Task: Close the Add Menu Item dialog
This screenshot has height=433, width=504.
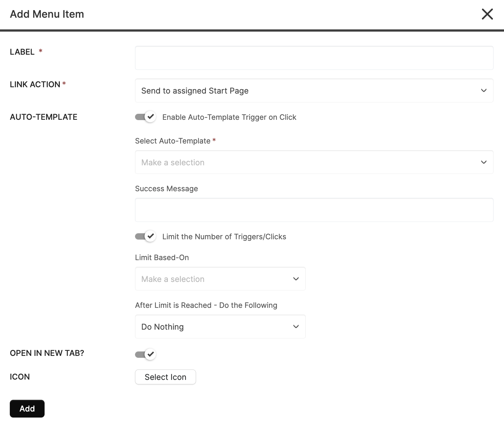Action: 487,14
